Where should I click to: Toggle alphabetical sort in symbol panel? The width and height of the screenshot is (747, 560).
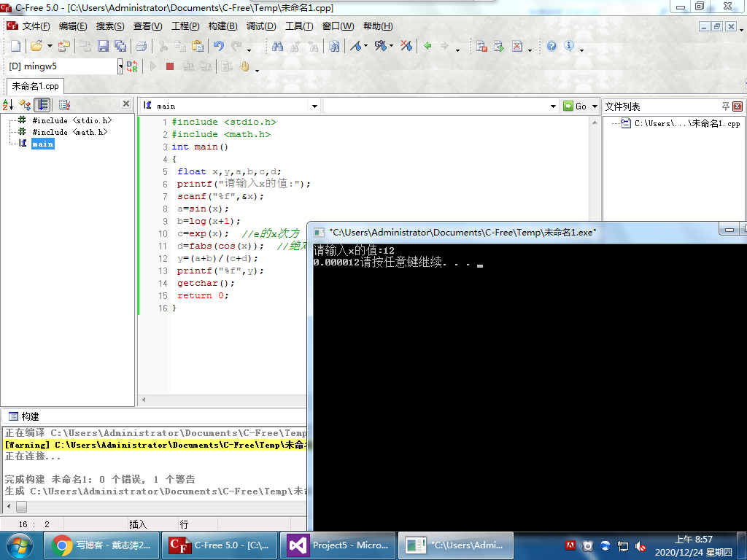point(8,105)
